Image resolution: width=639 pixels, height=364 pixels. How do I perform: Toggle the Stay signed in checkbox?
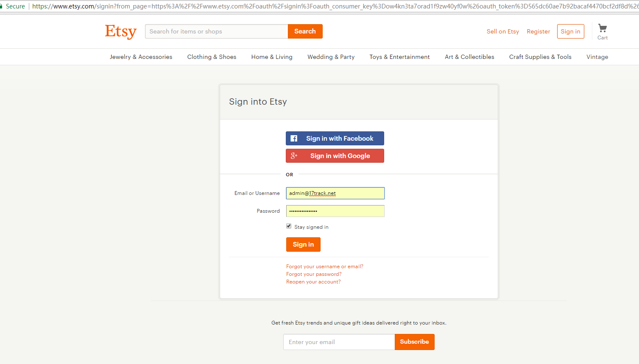pos(289,226)
